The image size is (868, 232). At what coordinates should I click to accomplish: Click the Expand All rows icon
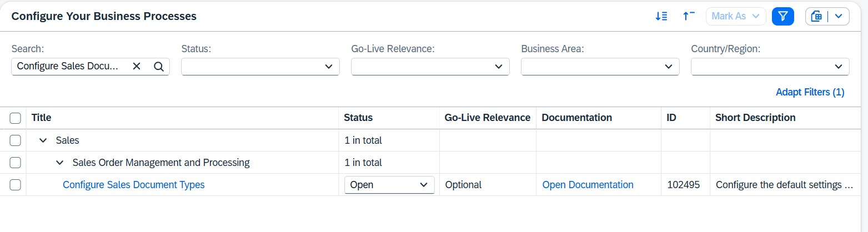click(x=661, y=17)
